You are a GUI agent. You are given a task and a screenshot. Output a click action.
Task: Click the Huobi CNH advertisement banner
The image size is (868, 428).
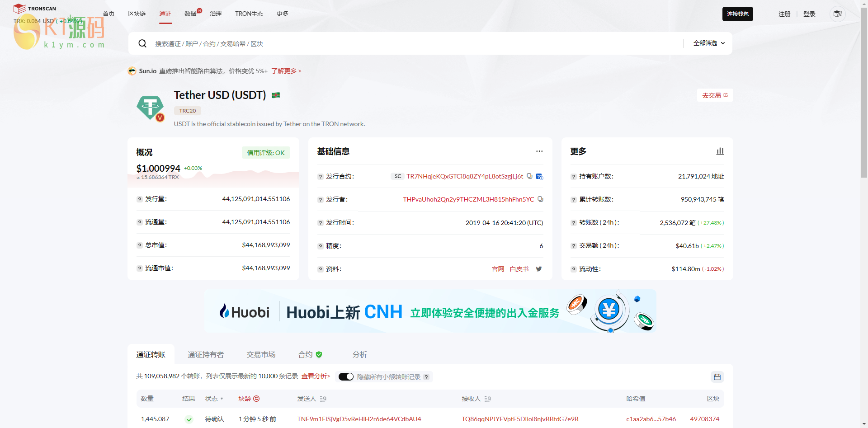(x=430, y=311)
